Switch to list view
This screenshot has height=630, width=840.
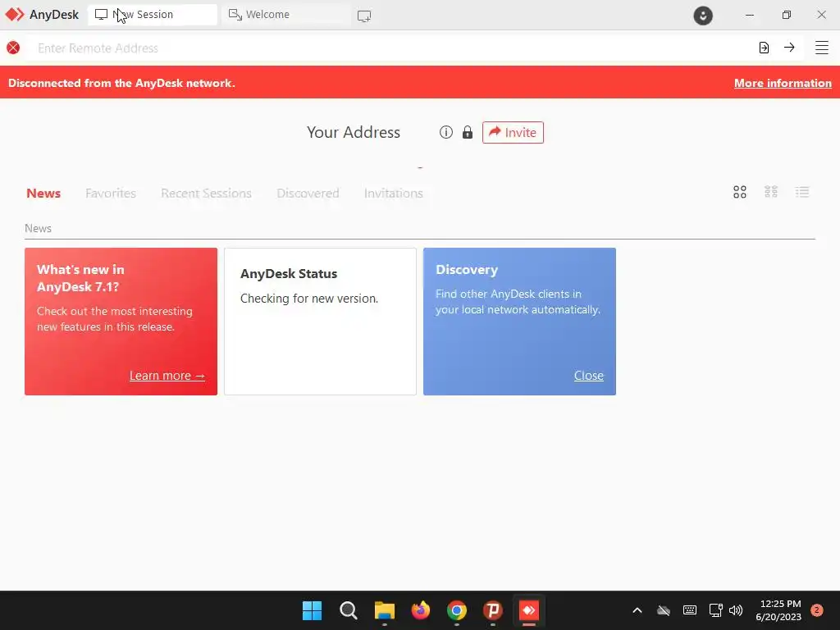(802, 192)
